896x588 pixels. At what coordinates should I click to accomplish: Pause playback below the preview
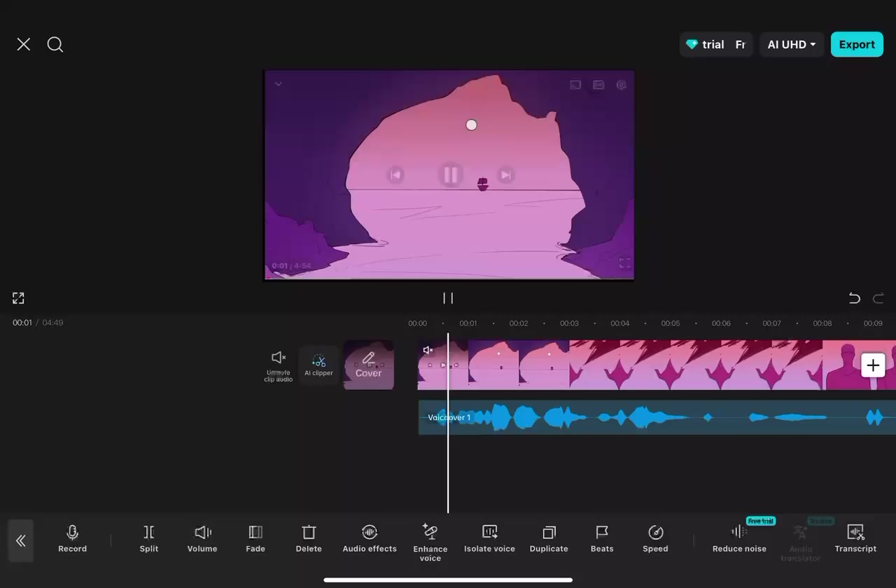point(448,298)
